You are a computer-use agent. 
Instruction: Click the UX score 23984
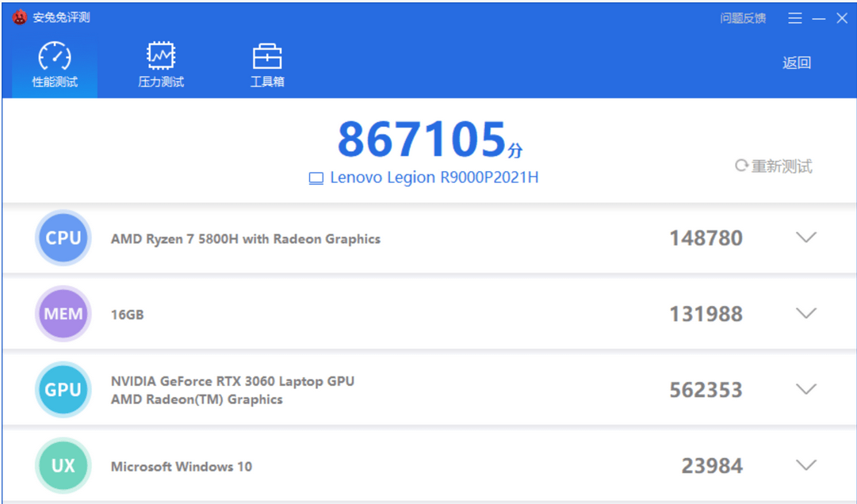pyautogui.click(x=712, y=466)
